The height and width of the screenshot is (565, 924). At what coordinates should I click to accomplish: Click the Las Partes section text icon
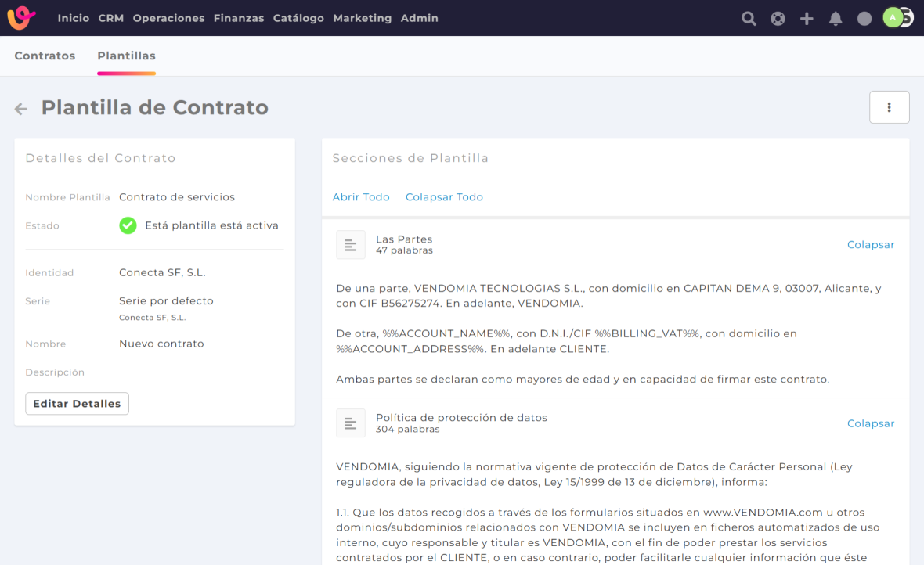(351, 245)
